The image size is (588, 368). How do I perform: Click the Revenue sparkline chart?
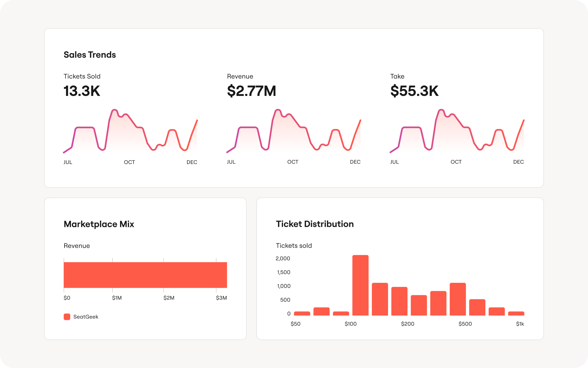(294, 130)
